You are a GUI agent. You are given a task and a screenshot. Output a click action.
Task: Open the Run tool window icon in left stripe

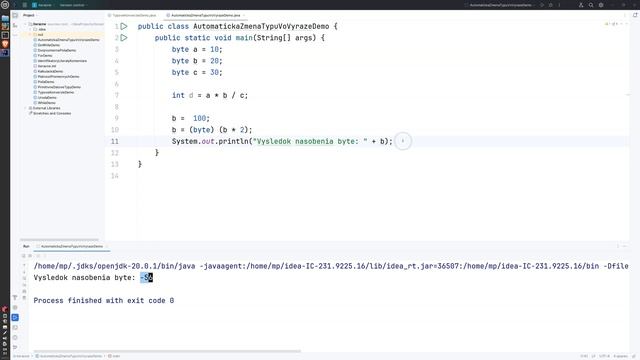pos(15,318)
